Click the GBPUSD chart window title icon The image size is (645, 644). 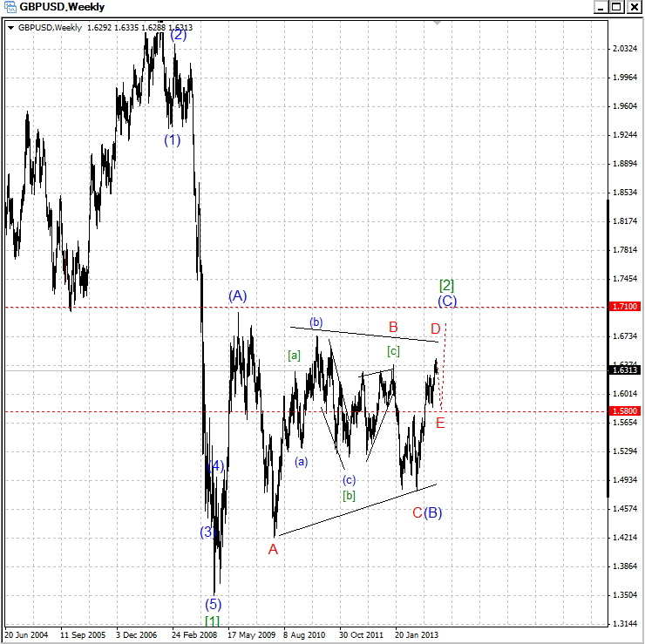(10, 7)
